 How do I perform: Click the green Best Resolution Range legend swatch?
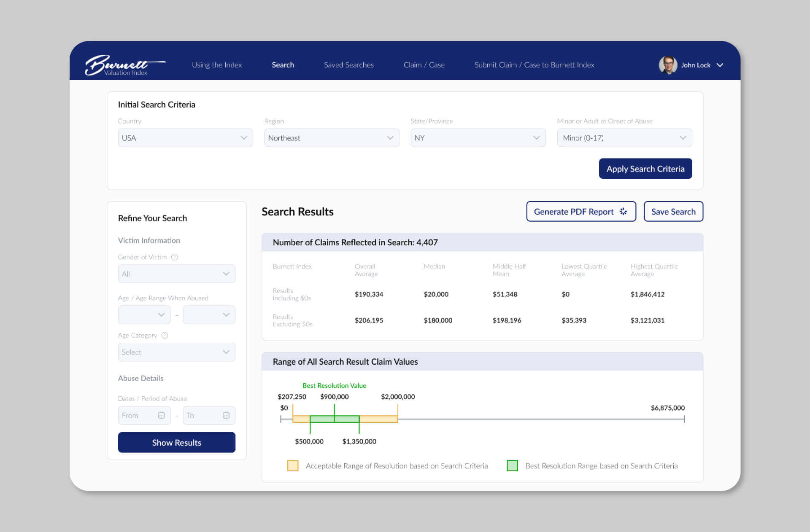512,466
